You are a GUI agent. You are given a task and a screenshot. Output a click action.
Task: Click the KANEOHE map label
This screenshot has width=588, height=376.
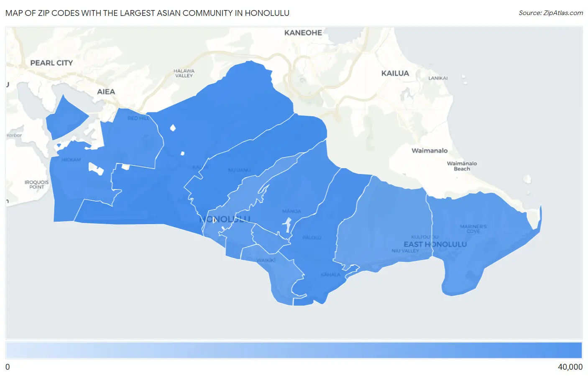(x=303, y=33)
